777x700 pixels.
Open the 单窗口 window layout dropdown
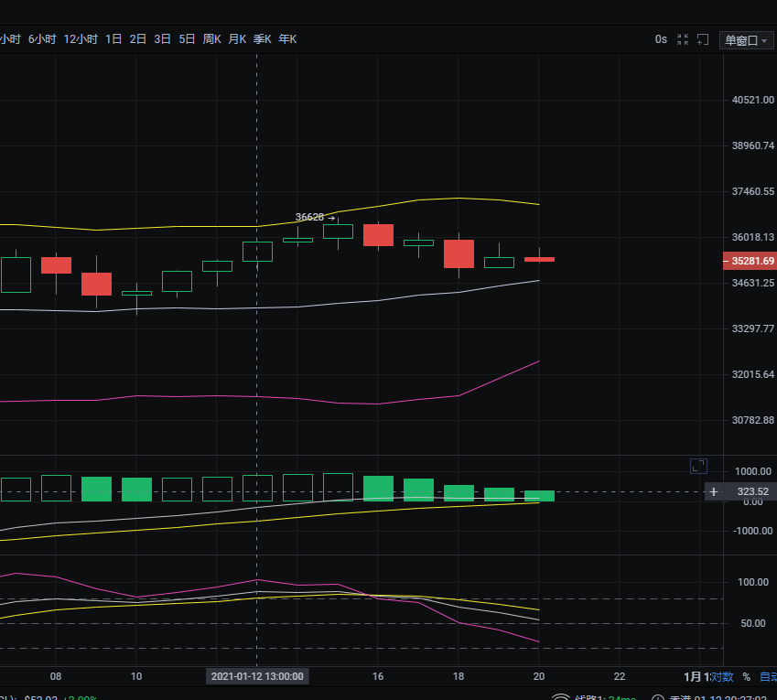747,40
